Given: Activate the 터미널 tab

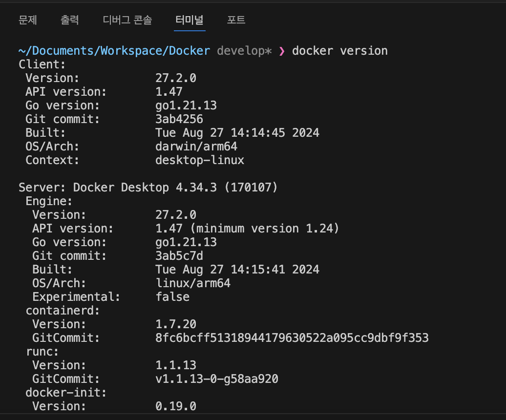Looking at the screenshot, I should coord(190,20).
